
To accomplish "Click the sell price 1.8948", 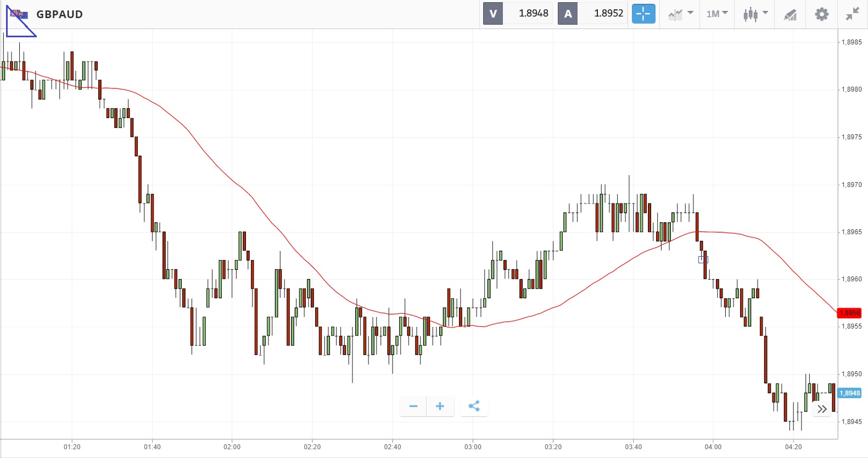I will coord(533,14).
